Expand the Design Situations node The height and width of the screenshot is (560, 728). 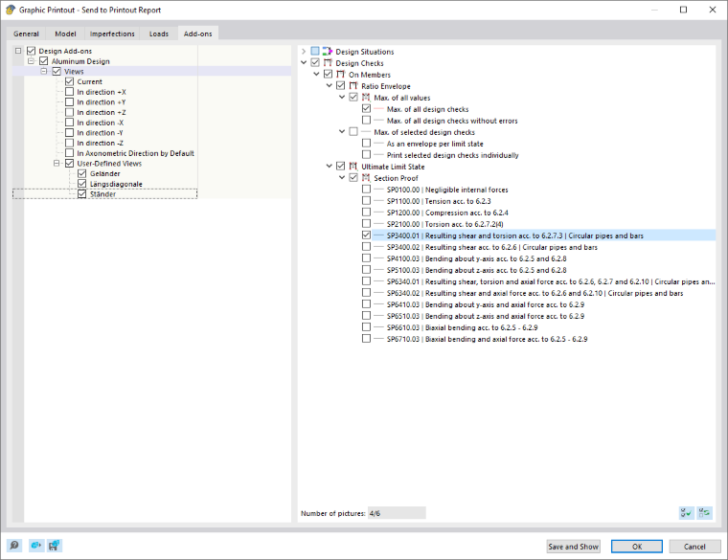[x=304, y=52]
